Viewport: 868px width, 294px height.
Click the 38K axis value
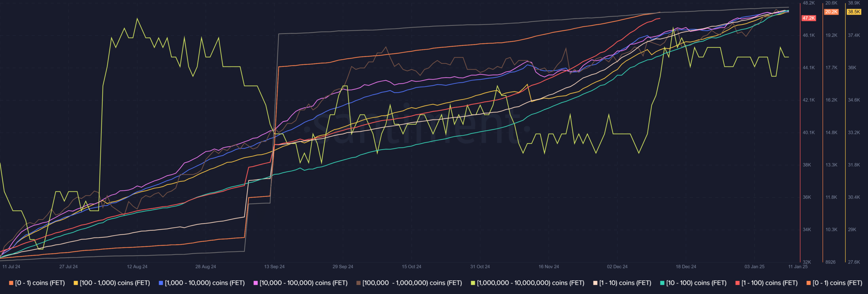pos(807,165)
